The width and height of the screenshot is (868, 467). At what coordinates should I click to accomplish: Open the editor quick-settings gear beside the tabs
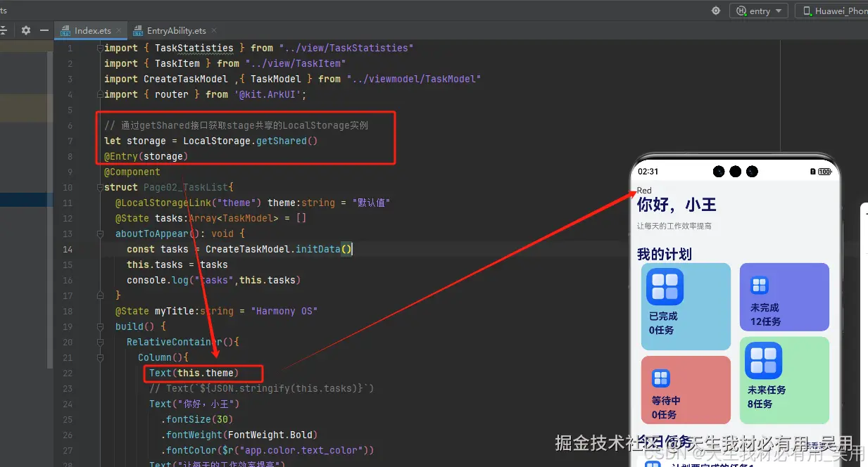pyautogui.click(x=26, y=30)
